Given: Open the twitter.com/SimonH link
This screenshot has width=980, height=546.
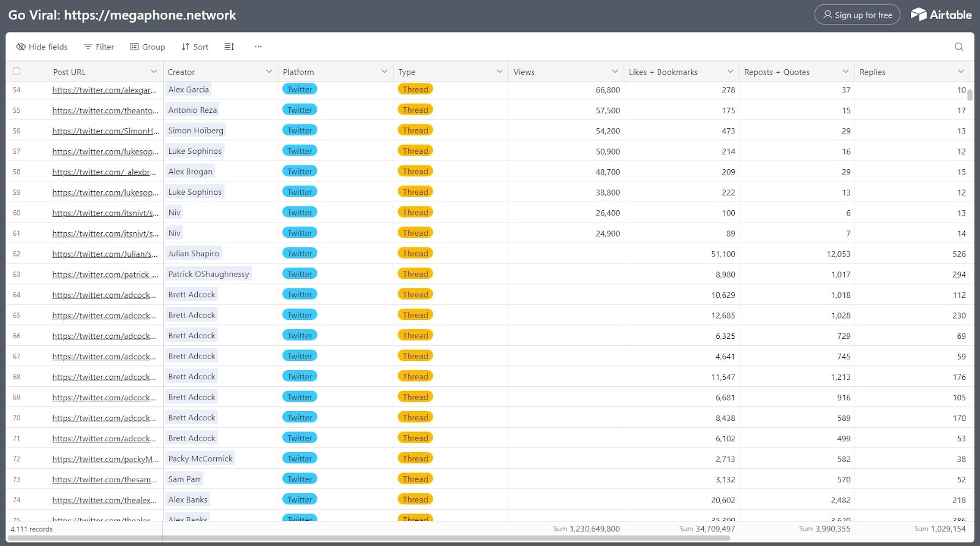Looking at the screenshot, I should coord(105,131).
